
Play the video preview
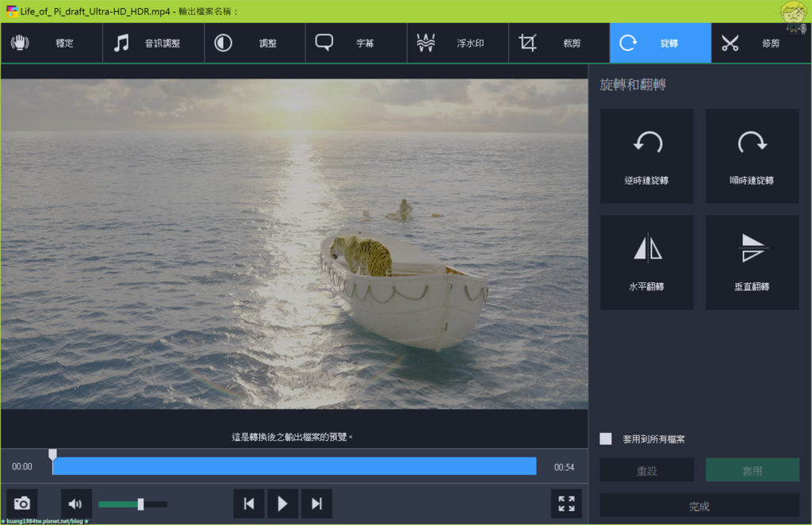tap(282, 504)
